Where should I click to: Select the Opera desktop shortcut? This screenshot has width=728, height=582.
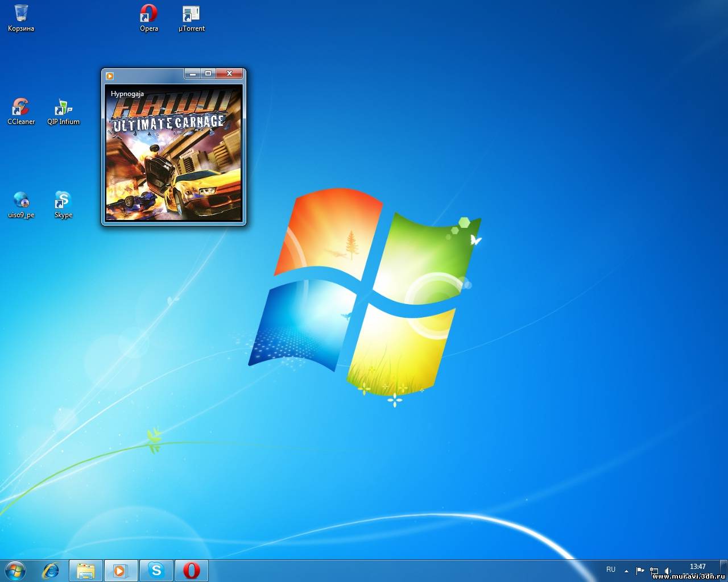click(149, 18)
